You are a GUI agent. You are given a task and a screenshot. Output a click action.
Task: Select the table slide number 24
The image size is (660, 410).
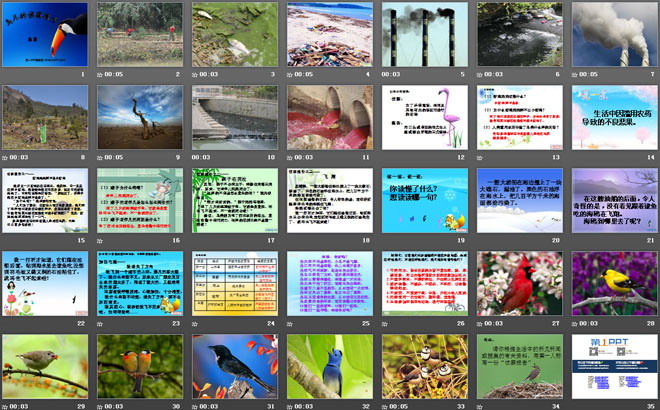pyautogui.click(x=233, y=283)
